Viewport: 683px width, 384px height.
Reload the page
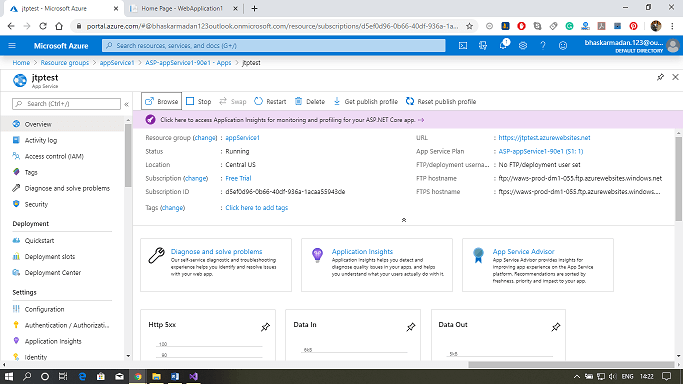pos(43,26)
